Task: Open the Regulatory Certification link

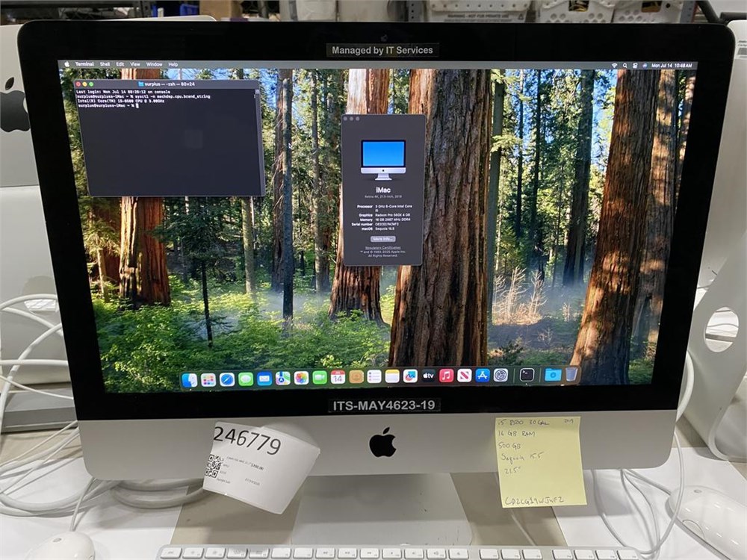Action: (x=383, y=248)
